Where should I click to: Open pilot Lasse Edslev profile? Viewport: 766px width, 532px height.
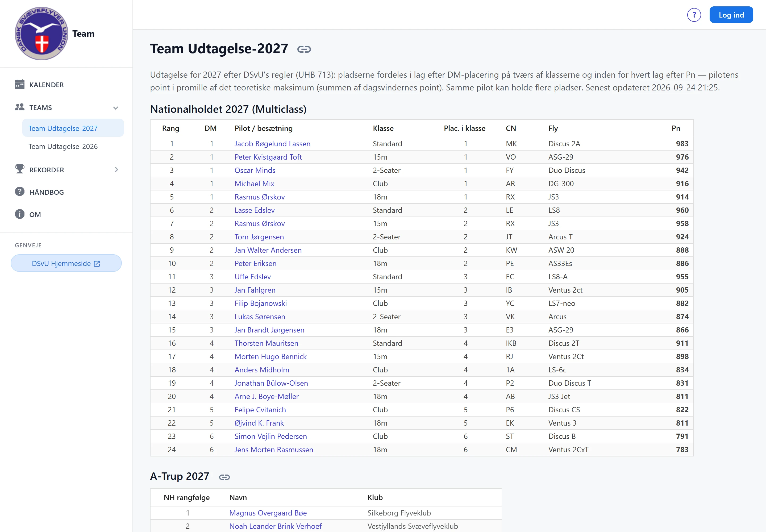[254, 210]
